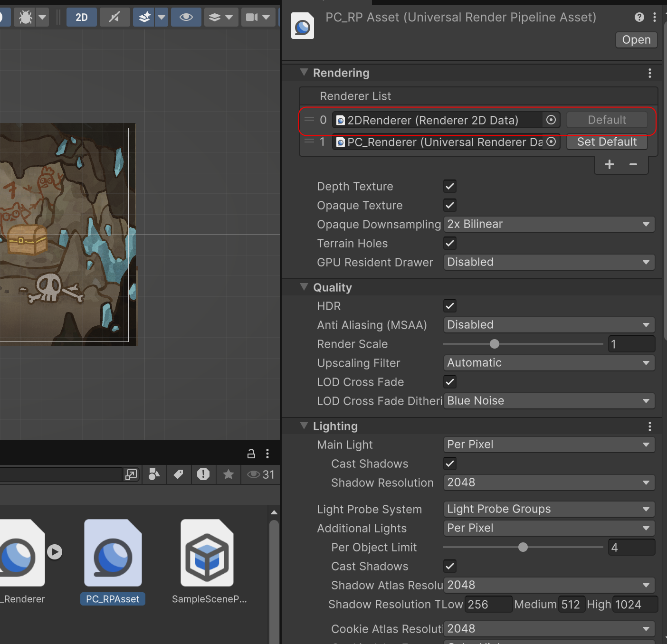Click the reorder handle of renderer 1
Screen dimensions: 667x644
(309, 142)
